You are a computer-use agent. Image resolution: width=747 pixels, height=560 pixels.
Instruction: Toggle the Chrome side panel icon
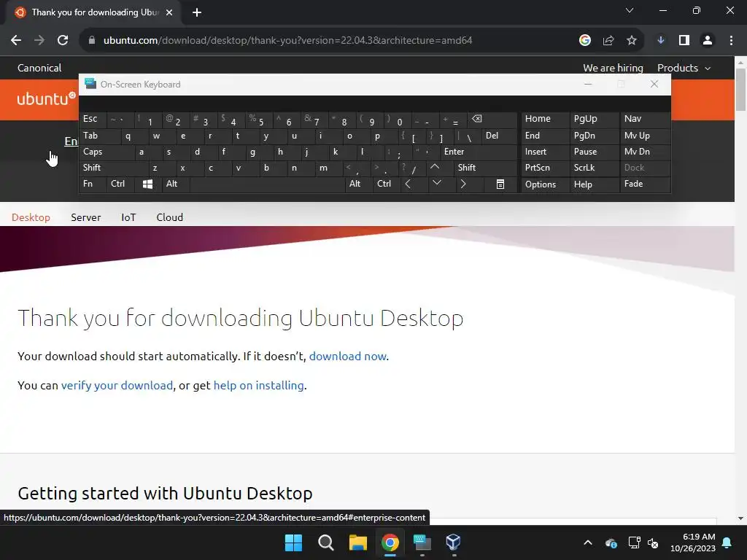coord(684,41)
